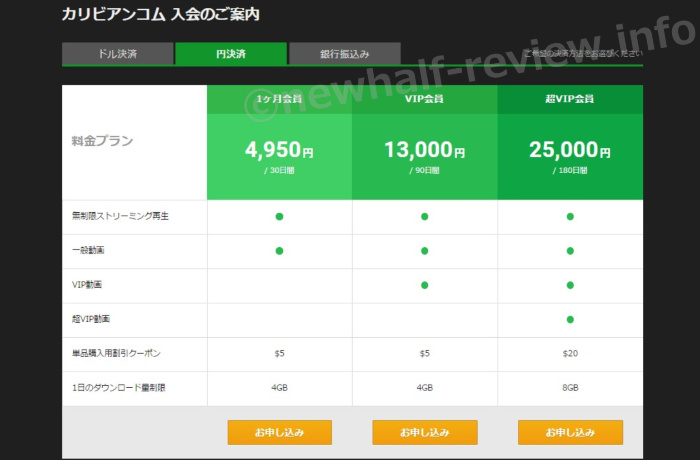700x460 pixels.
Task: Click 一般動画 green dot under 1ヶ月会員
Action: click(279, 251)
